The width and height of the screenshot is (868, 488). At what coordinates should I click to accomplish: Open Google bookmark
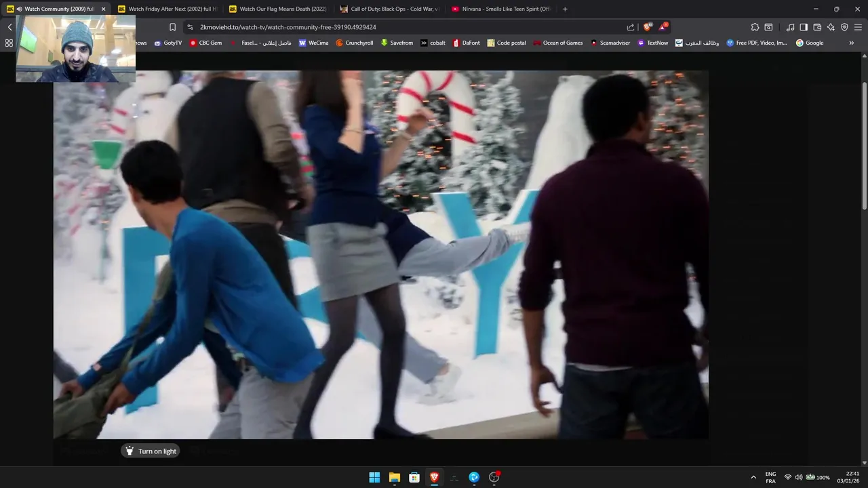(810, 43)
